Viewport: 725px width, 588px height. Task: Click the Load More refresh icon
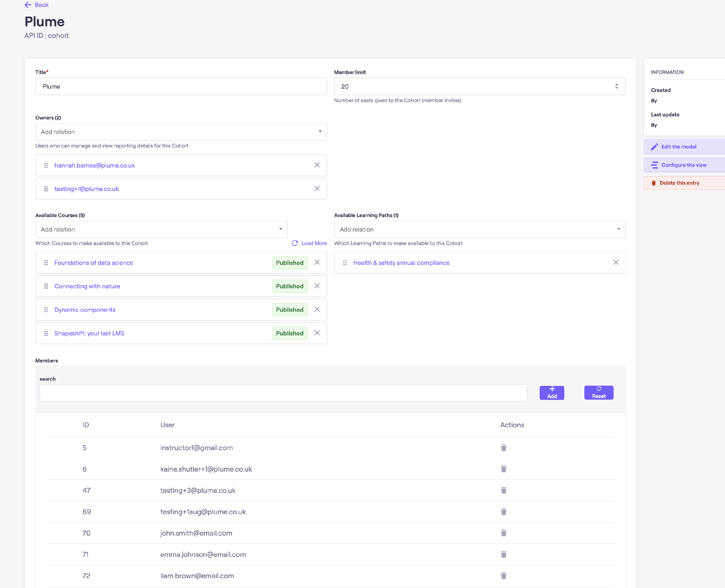point(295,243)
